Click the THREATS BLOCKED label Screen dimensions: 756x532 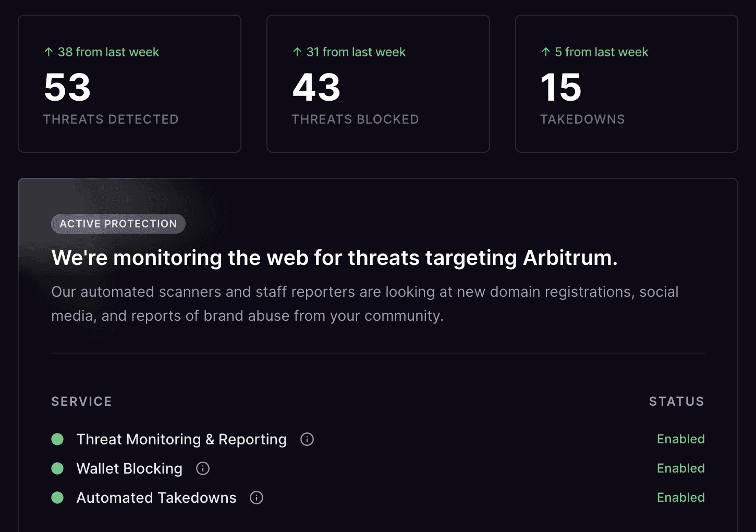(x=356, y=119)
